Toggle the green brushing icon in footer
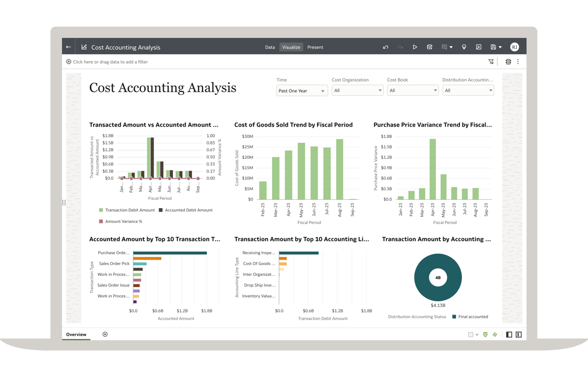This screenshot has width=588, height=371. [485, 335]
